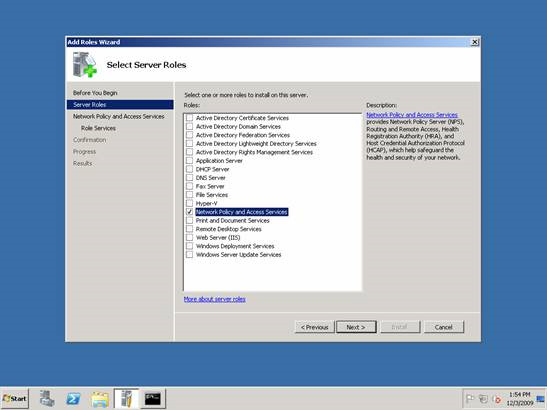Click the Action Center flag tray icon
Screen dimensions: 547x410
pos(470,398)
